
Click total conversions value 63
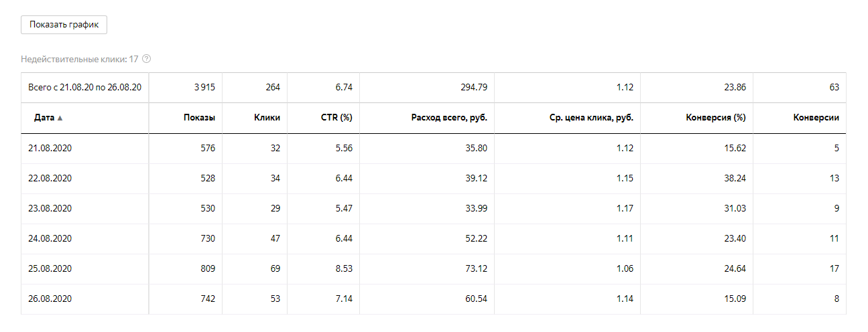pos(833,88)
